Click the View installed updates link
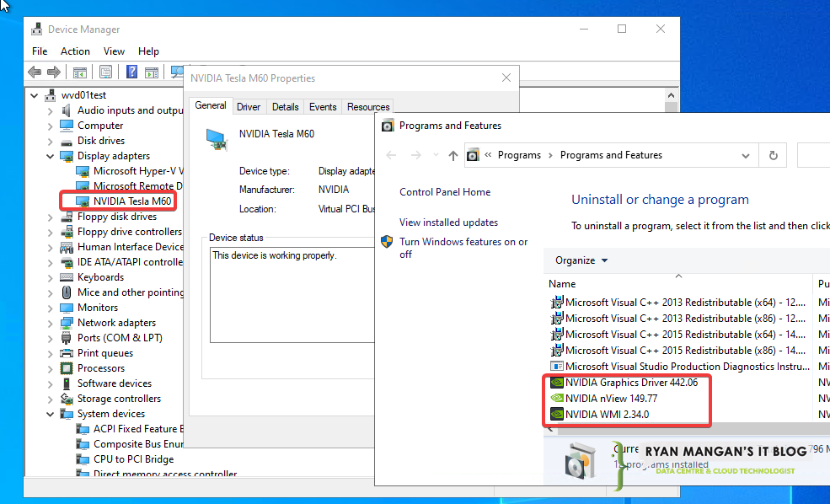The width and height of the screenshot is (830, 504). click(x=448, y=223)
